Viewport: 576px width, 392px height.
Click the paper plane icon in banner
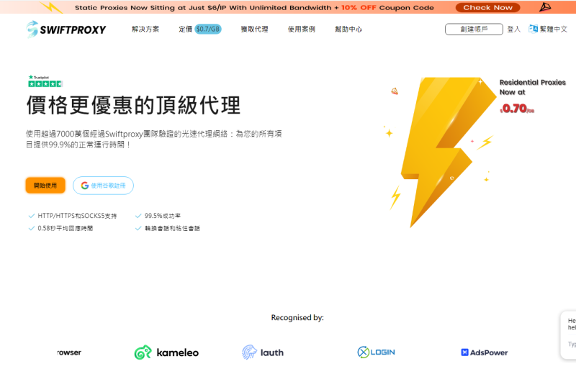(545, 7)
